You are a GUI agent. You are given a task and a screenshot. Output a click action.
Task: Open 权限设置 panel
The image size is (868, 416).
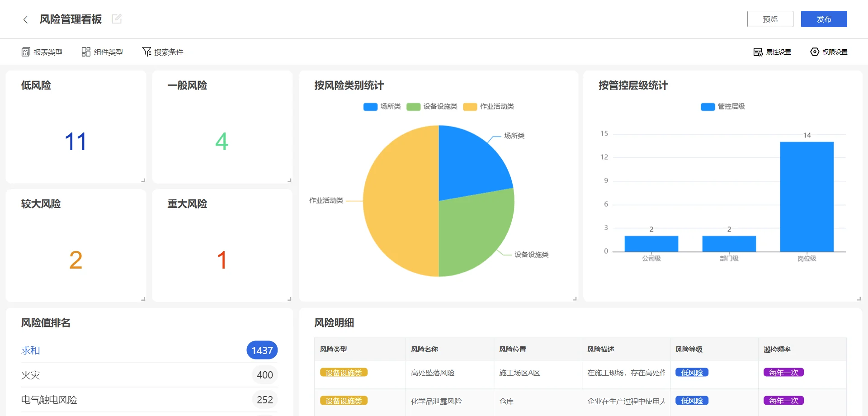(x=829, y=52)
